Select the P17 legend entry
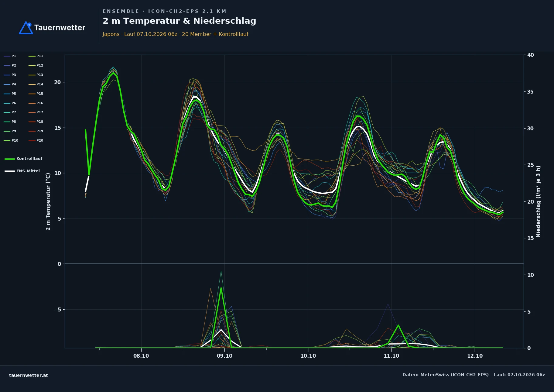554x392 pixels. [36, 112]
